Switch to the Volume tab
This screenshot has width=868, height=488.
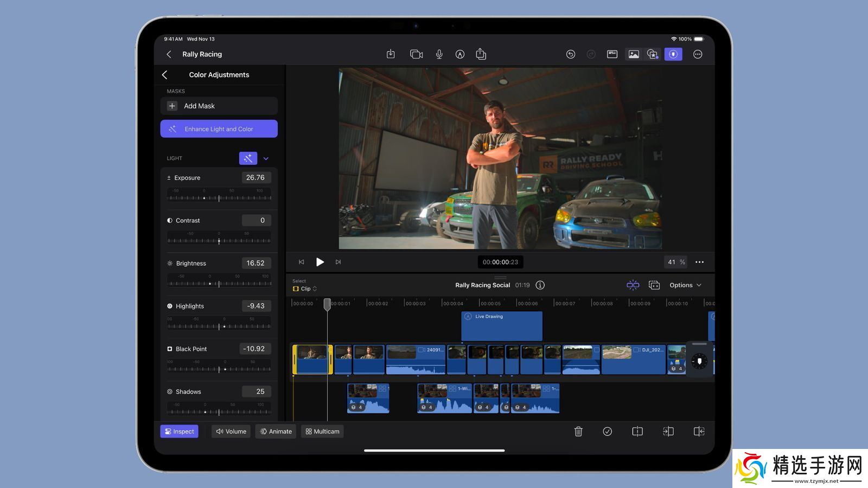point(231,432)
